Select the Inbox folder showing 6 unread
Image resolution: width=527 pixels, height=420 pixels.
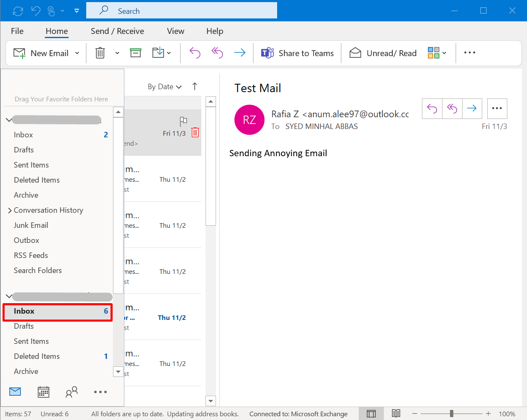coord(58,311)
